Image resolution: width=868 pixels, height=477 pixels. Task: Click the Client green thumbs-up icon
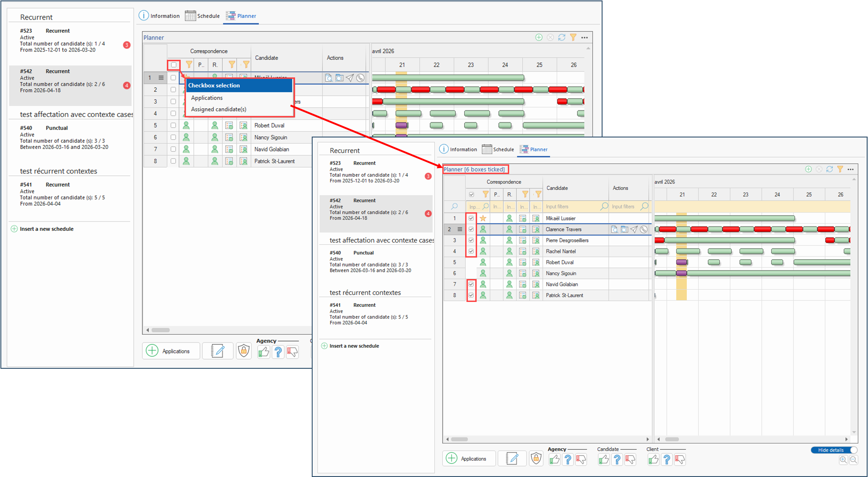[x=653, y=460]
